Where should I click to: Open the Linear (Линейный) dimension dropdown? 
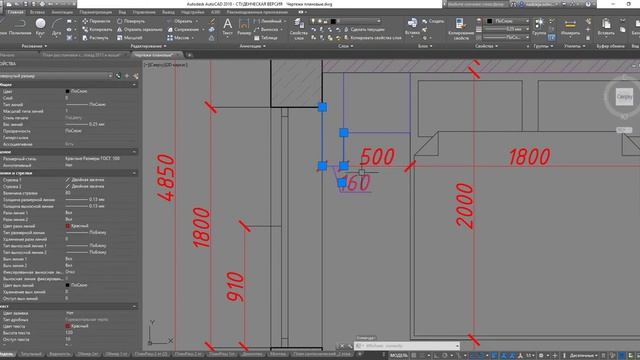point(285,21)
